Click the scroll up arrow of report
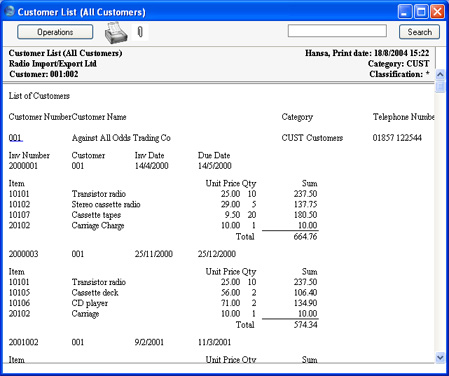 [x=440, y=74]
